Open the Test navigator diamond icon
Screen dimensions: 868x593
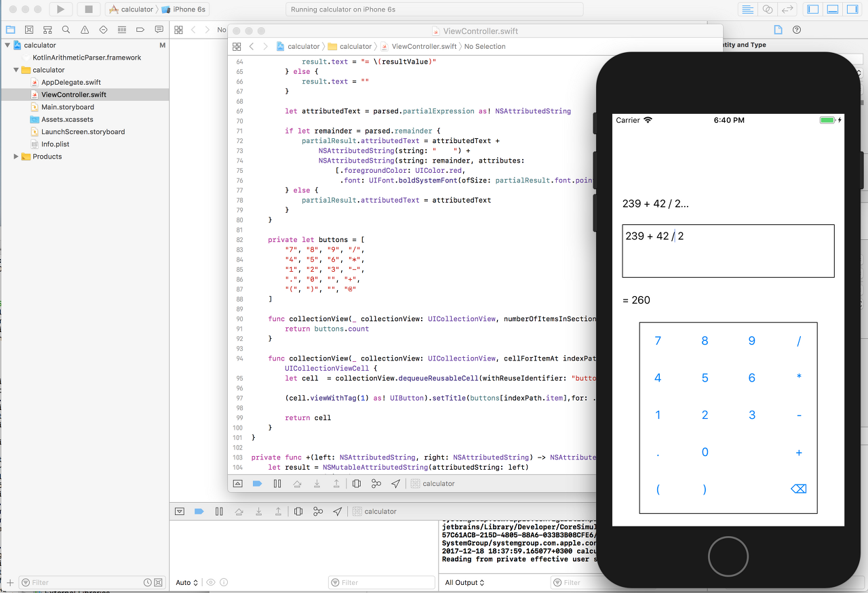click(x=103, y=30)
